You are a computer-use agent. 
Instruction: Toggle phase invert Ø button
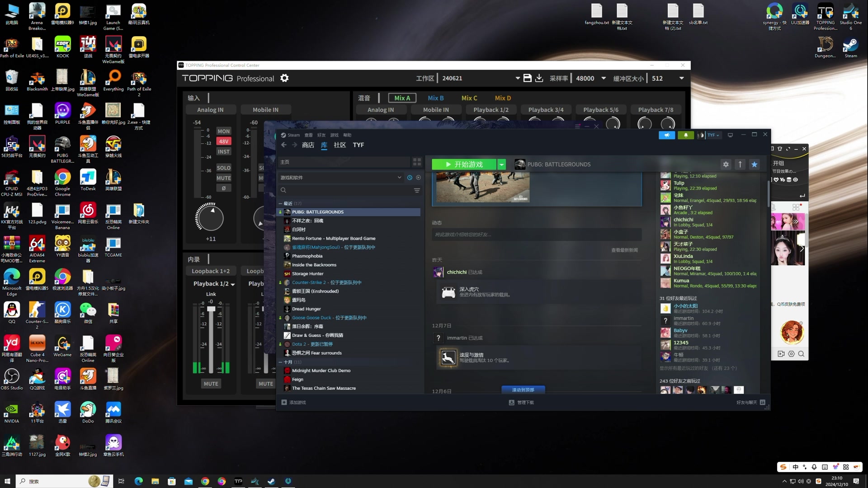click(x=223, y=188)
